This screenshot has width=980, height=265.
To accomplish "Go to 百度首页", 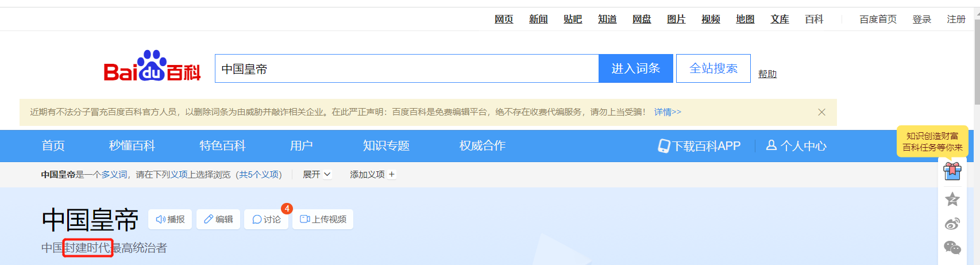I will click(878, 20).
